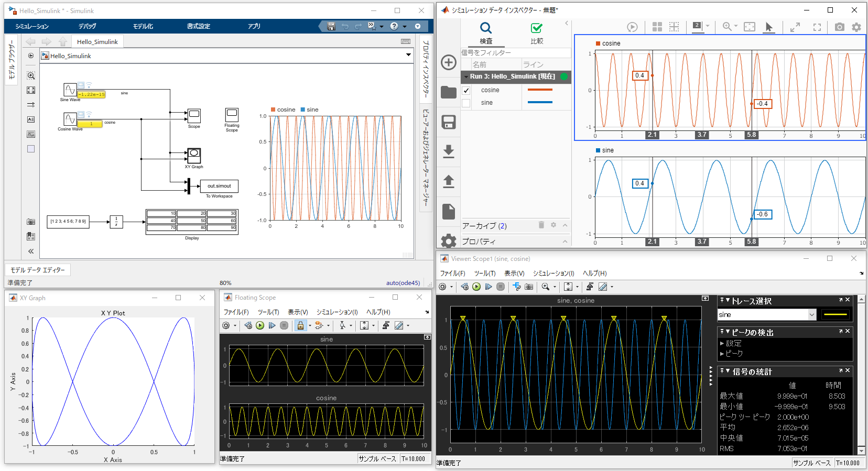868x471 pixels.
Task: Click the Fit to View icon in Simulink palette
Action: (x=31, y=90)
